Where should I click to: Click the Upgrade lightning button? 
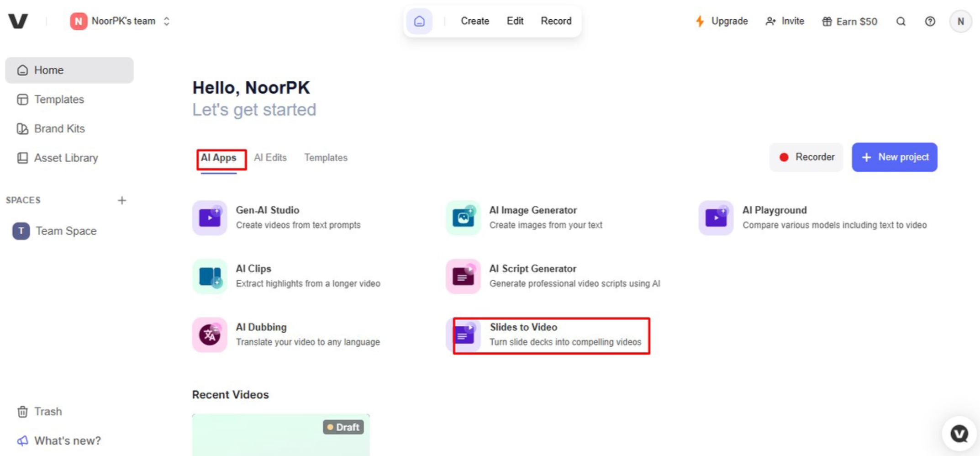(722, 21)
